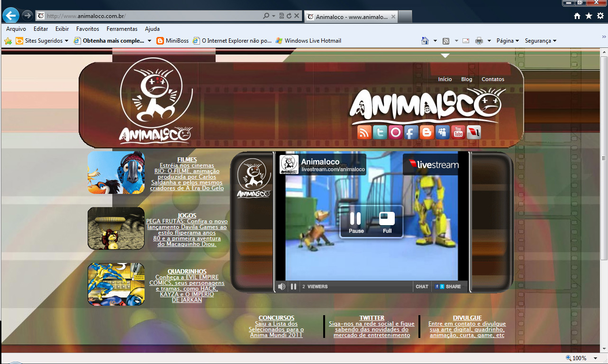Open the JOGOS heading link
This screenshot has height=364, width=608.
(187, 216)
